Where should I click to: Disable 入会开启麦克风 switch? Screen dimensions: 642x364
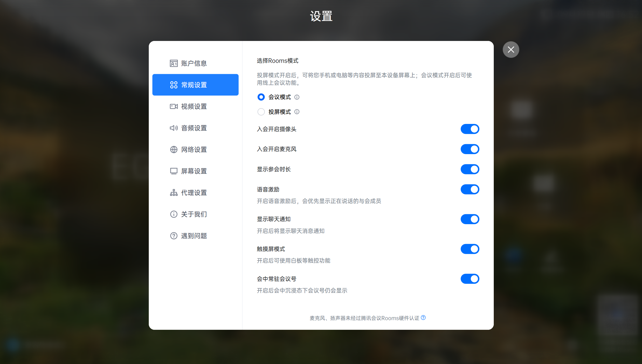tap(470, 149)
